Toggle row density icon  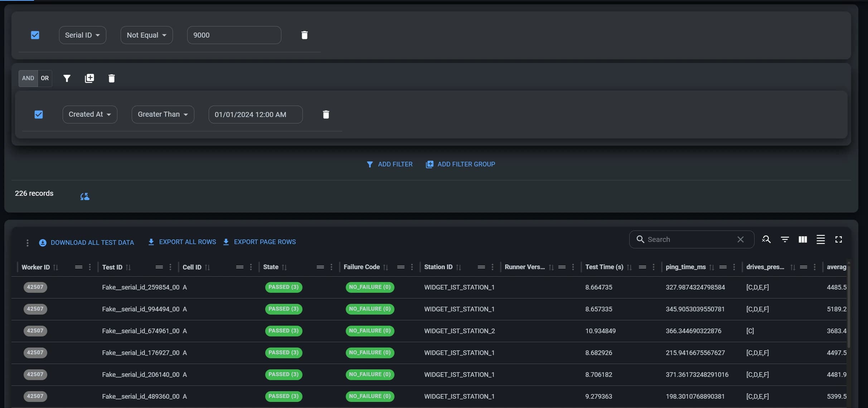pos(820,239)
